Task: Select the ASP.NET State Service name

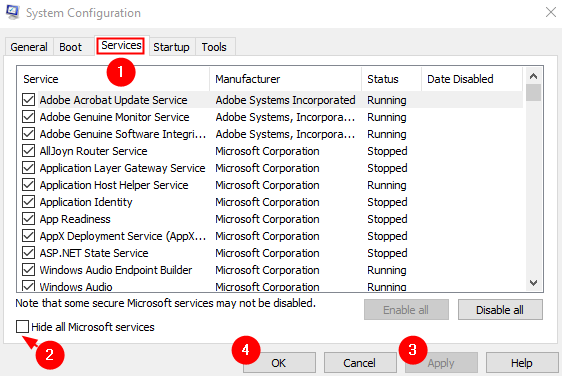Action: pyautogui.click(x=94, y=253)
